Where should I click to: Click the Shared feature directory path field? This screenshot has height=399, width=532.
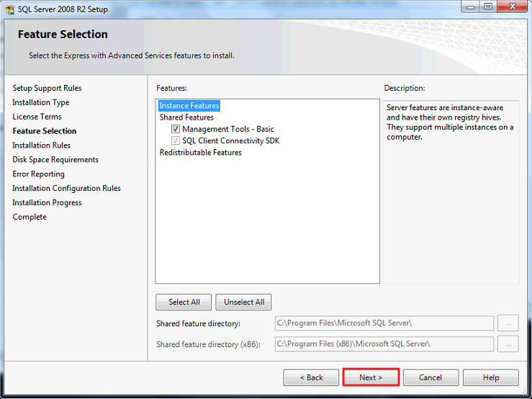pyautogui.click(x=384, y=323)
